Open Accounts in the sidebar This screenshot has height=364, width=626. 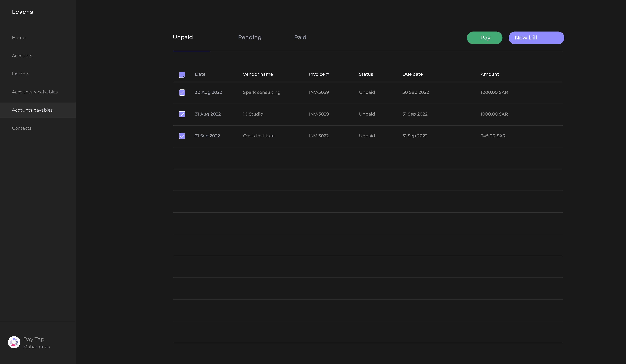[x=22, y=56]
